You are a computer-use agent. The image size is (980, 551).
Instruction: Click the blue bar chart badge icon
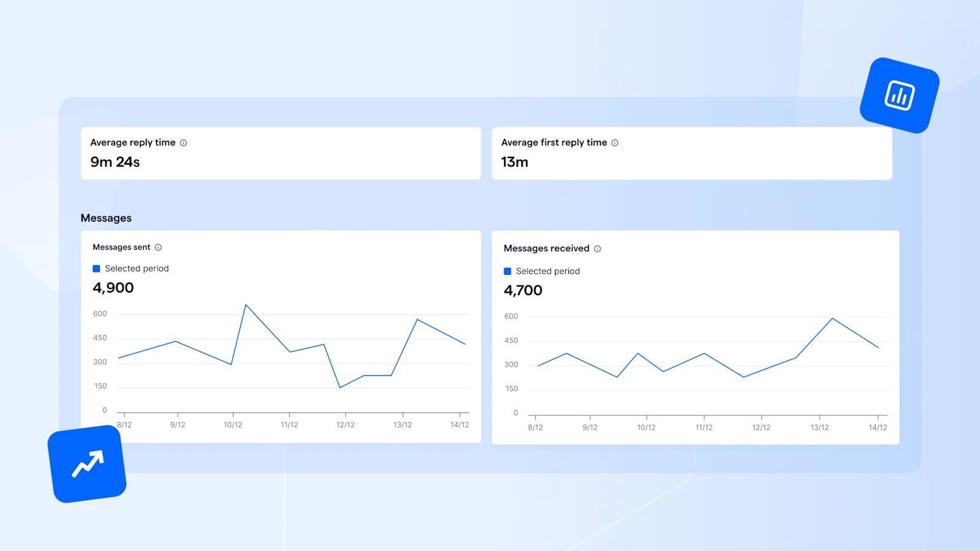click(x=899, y=96)
